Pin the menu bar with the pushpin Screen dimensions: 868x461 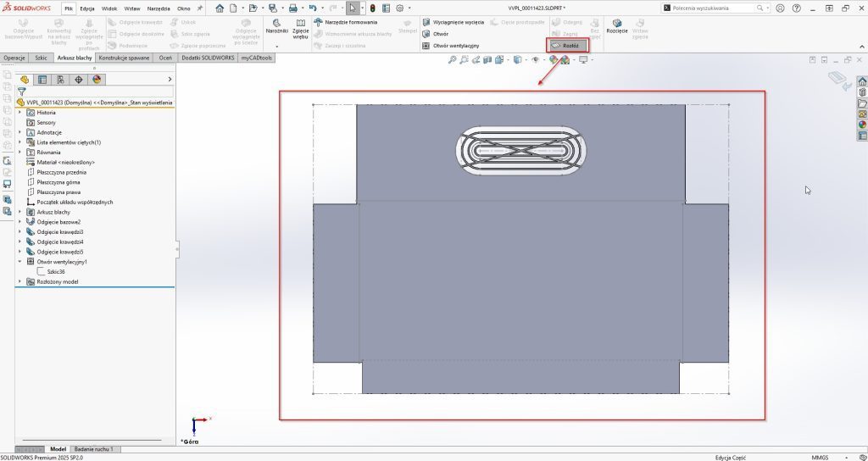(x=200, y=8)
